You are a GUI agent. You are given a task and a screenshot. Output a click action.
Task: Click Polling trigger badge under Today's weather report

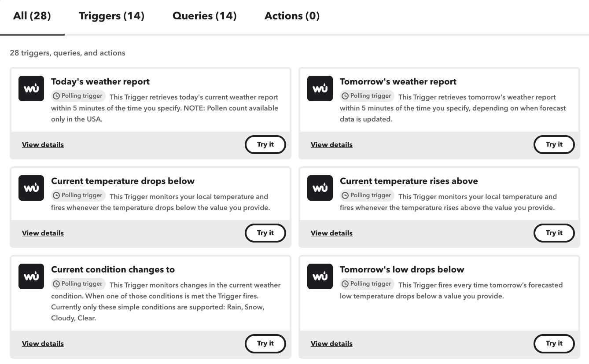pos(78,96)
